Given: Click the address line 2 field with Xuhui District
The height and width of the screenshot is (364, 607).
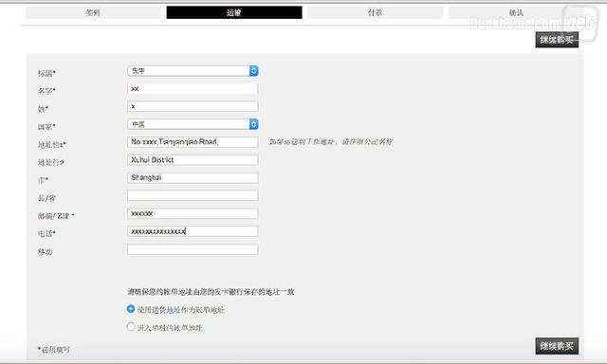Looking at the screenshot, I should pyautogui.click(x=193, y=160).
